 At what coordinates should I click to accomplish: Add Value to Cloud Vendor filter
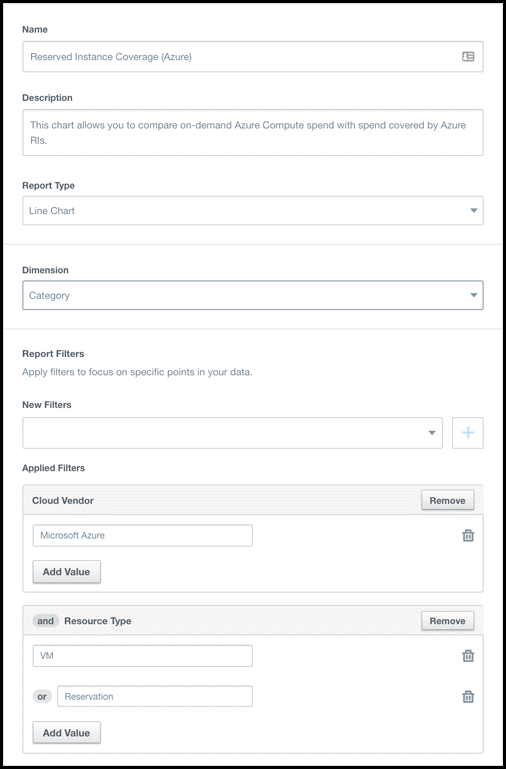[67, 572]
